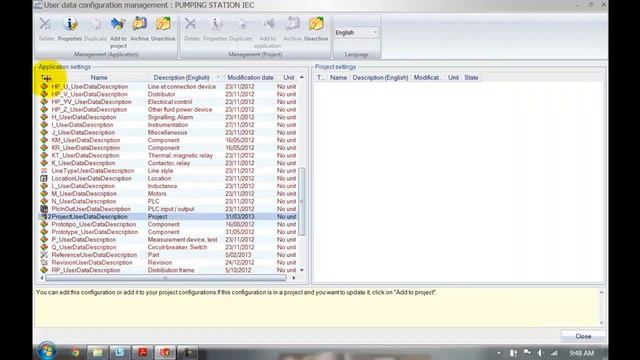This screenshot has height=360, width=640.
Task: Click Duplicate in Management (Project) group
Action: pyautogui.click(x=240, y=29)
